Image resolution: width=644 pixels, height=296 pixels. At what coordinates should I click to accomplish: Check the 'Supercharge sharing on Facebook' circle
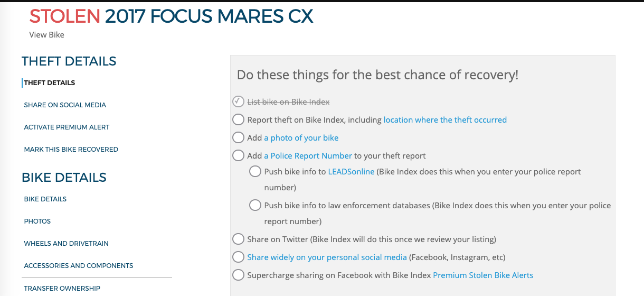[x=238, y=275]
